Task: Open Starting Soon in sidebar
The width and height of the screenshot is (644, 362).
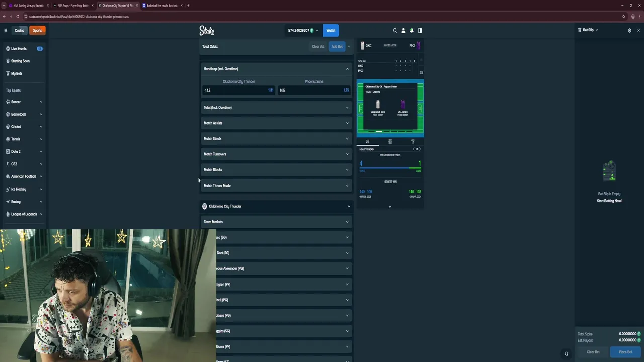Action: pyautogui.click(x=24, y=61)
